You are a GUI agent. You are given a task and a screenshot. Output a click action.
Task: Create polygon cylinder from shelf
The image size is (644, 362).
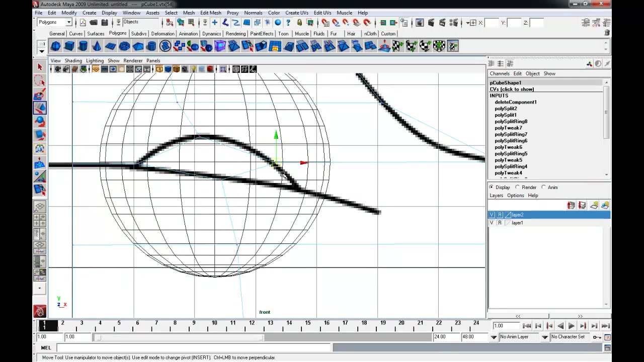point(83,46)
